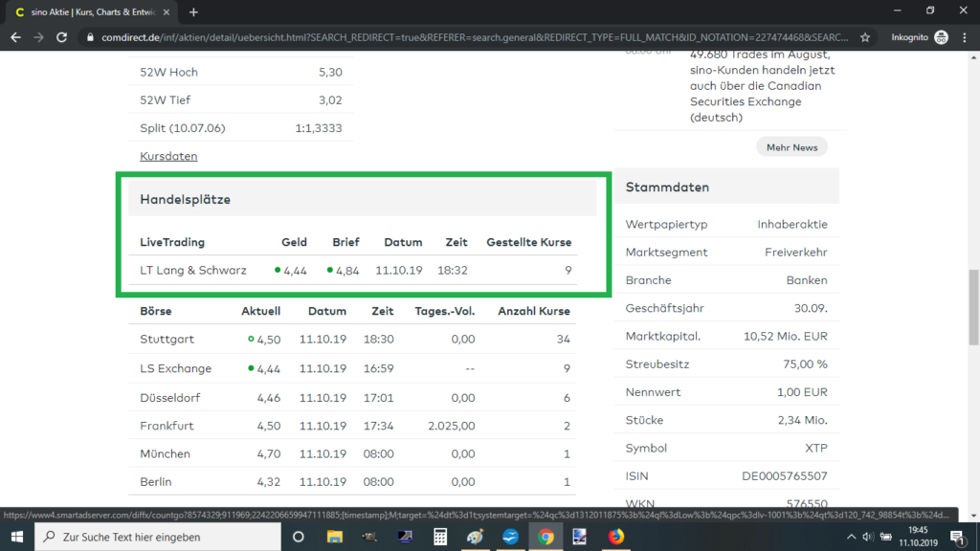Open File Explorer from taskbar
The image size is (980, 551).
334,537
